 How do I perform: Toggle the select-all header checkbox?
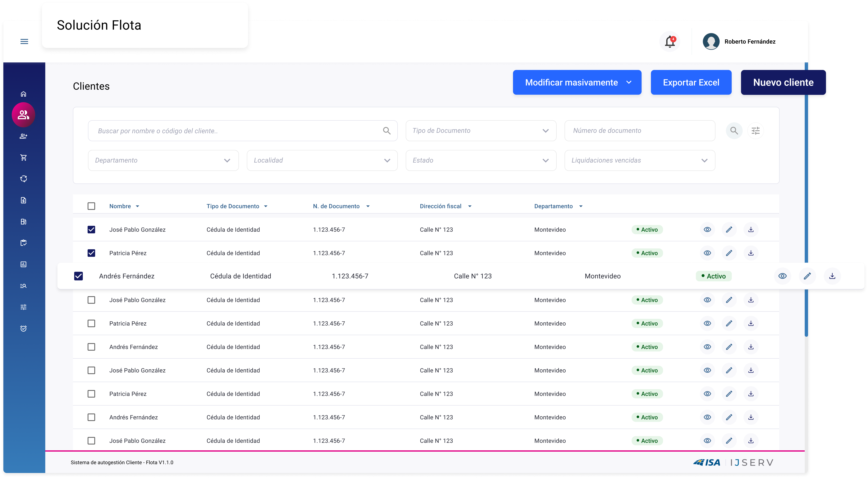coord(91,206)
